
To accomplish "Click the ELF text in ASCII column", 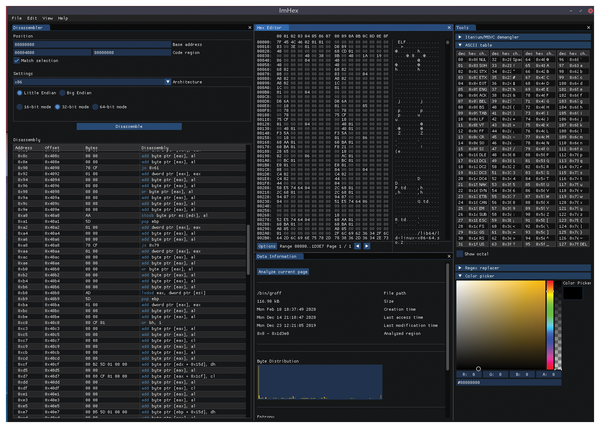I will pos(401,42).
